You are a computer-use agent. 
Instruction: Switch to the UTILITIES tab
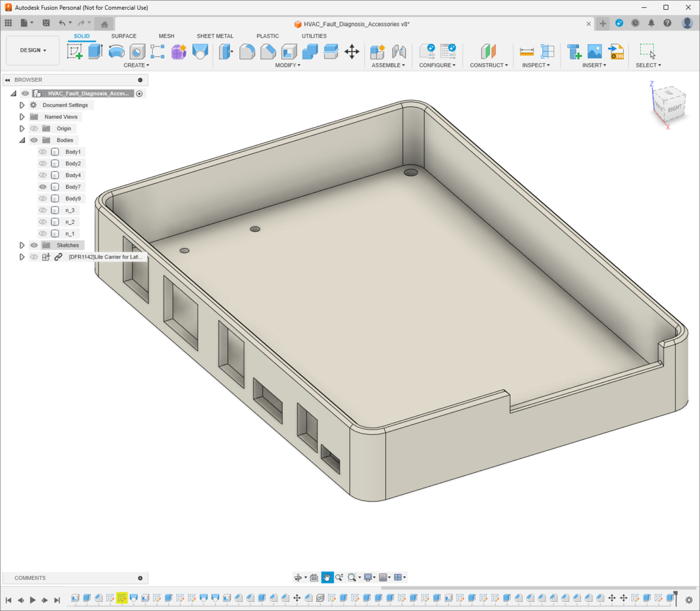(x=315, y=36)
